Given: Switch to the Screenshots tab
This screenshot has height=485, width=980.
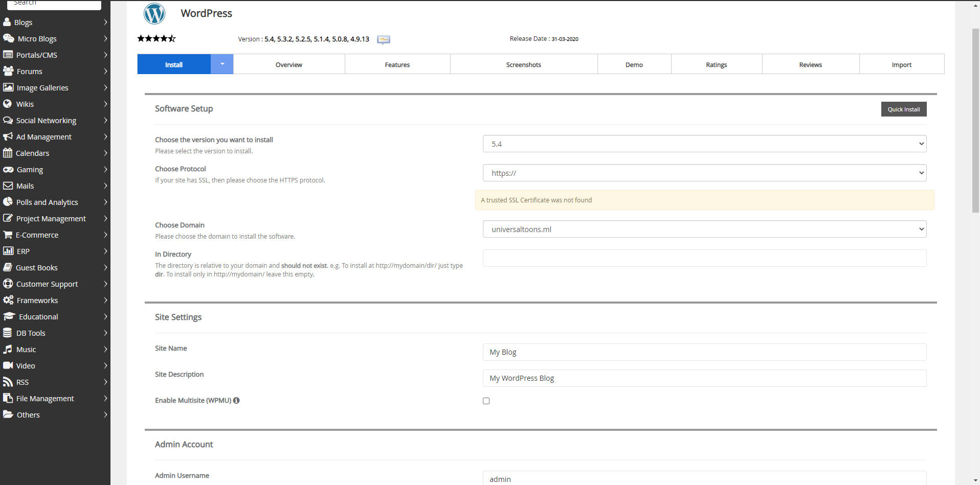Looking at the screenshot, I should point(523,65).
